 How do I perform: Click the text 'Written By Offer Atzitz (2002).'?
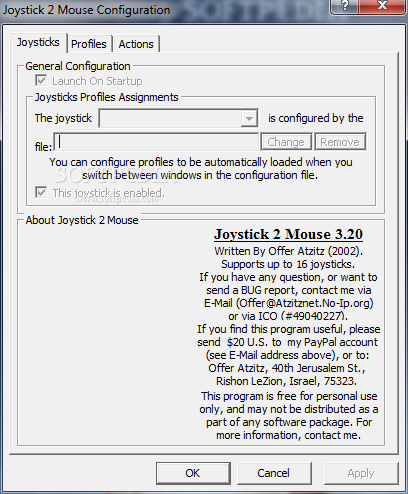(289, 251)
